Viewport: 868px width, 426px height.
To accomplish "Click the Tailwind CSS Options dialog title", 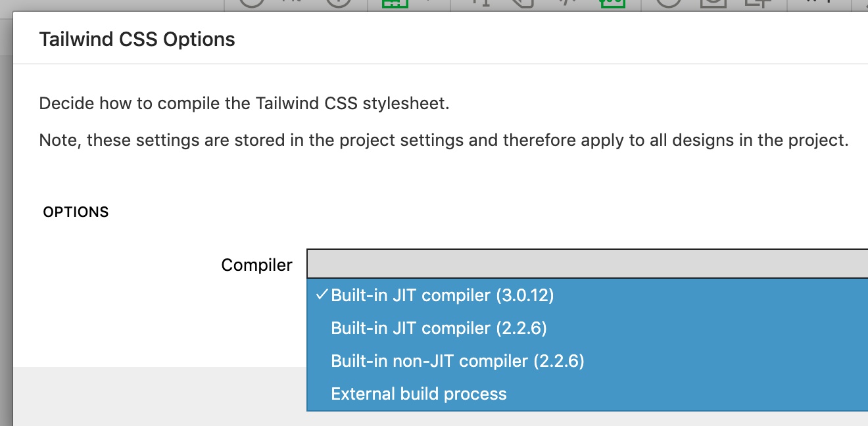I will [137, 39].
